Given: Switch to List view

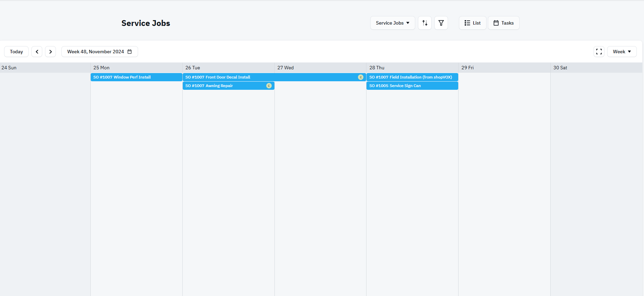Looking at the screenshot, I should pos(473,23).
